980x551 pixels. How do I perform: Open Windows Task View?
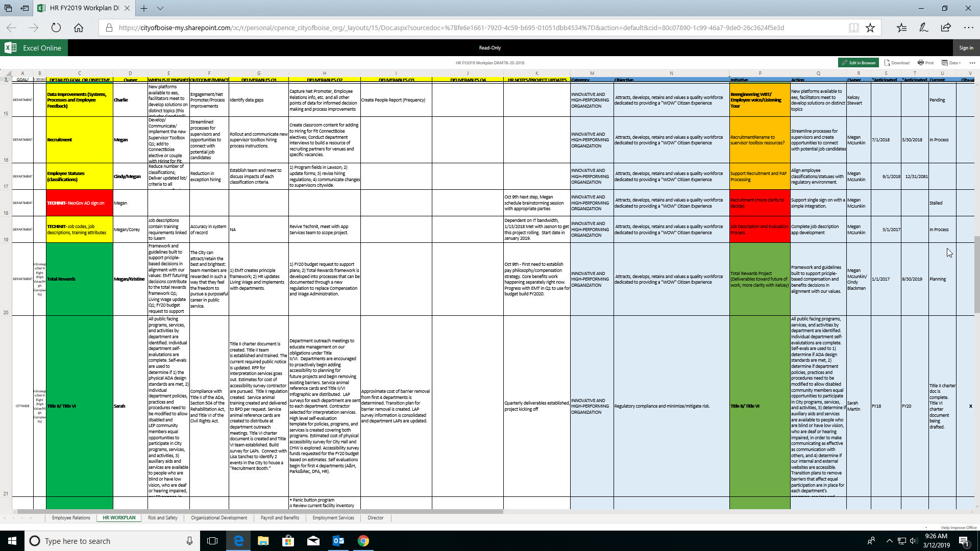(x=212, y=541)
